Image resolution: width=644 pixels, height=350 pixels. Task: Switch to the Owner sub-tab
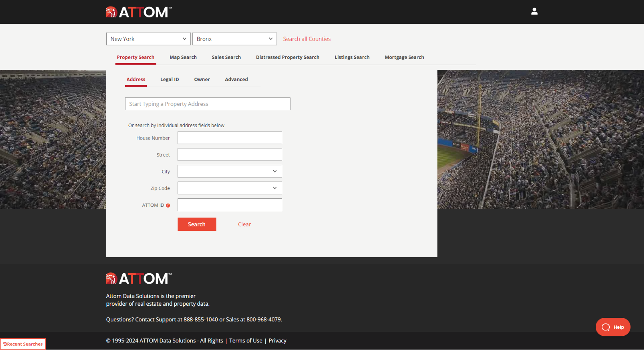pos(202,80)
